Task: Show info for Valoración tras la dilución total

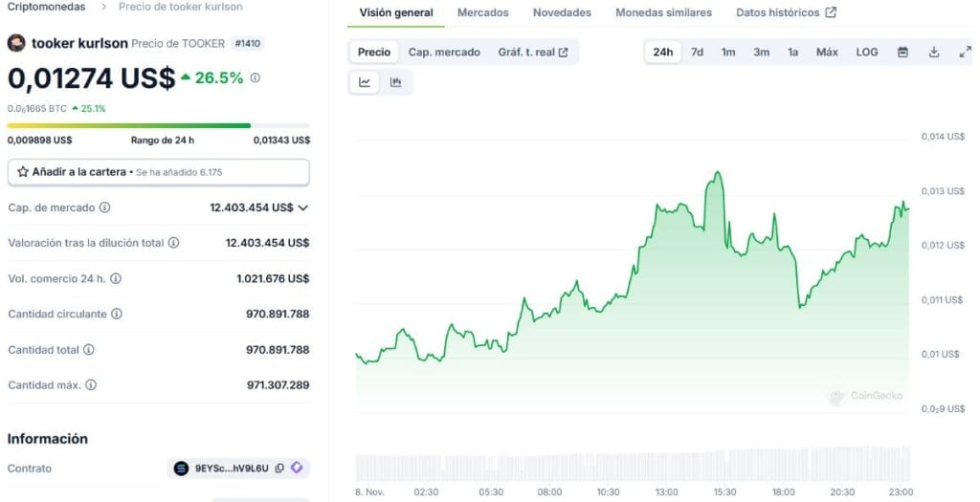Action: pyautogui.click(x=174, y=243)
